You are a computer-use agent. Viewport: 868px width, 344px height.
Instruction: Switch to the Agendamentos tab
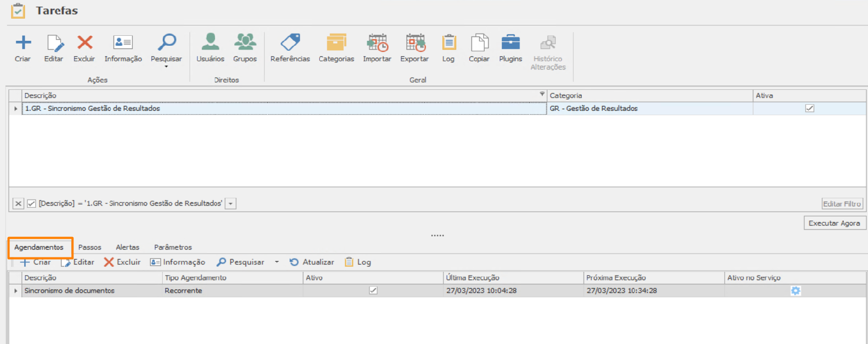tap(39, 248)
